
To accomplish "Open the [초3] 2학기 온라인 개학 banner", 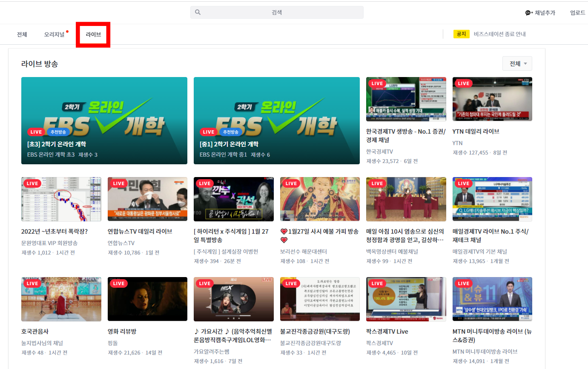I will click(104, 120).
